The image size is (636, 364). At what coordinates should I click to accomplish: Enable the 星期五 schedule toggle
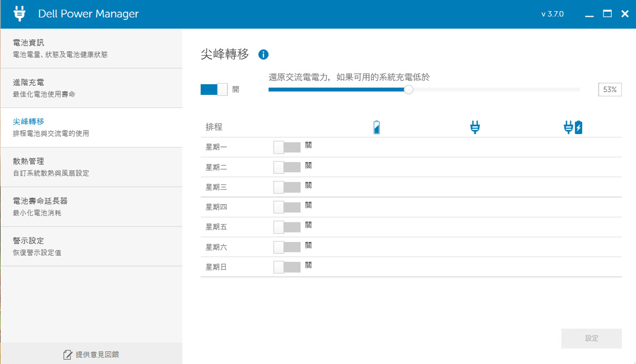(286, 226)
